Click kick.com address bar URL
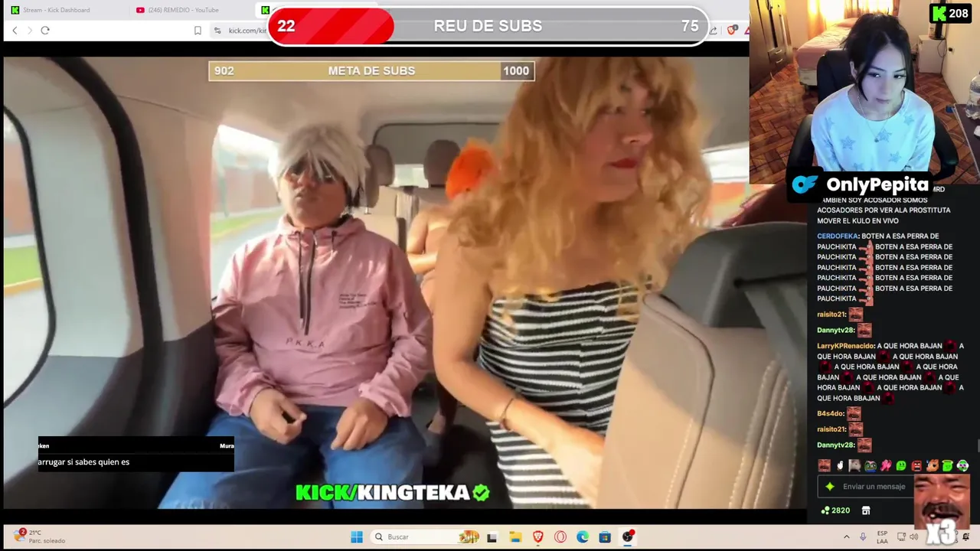980x551 pixels. [247, 31]
